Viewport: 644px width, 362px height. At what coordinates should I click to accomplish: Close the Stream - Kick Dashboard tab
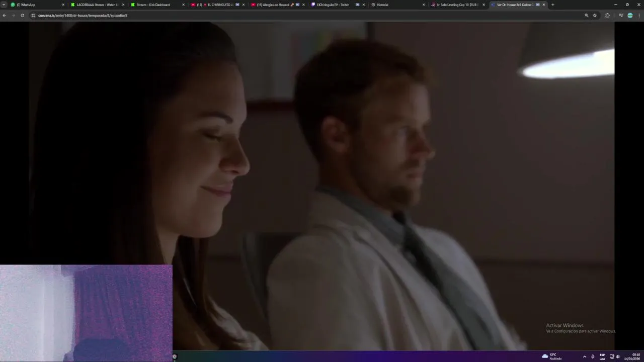pyautogui.click(x=183, y=5)
